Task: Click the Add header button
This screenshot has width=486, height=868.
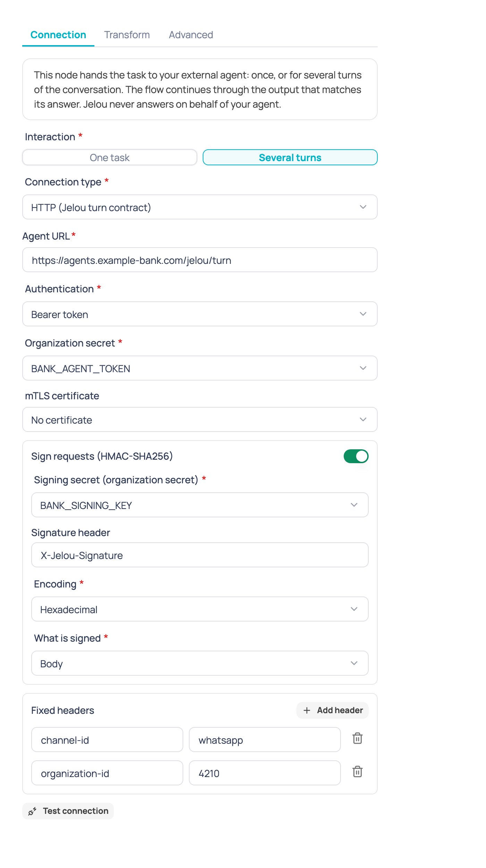Action: [333, 710]
